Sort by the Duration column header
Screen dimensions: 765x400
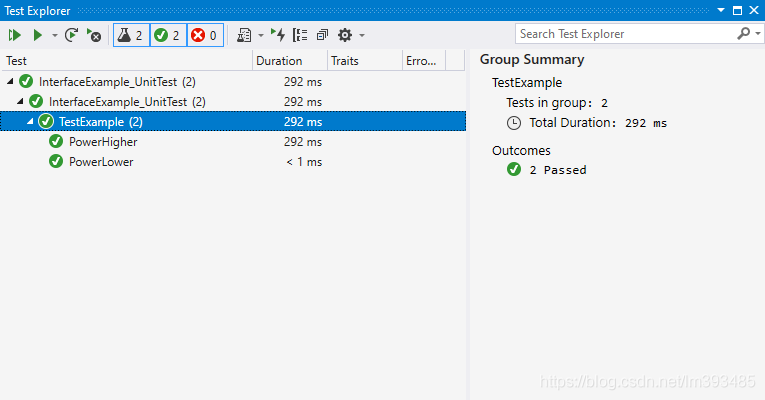[290, 61]
